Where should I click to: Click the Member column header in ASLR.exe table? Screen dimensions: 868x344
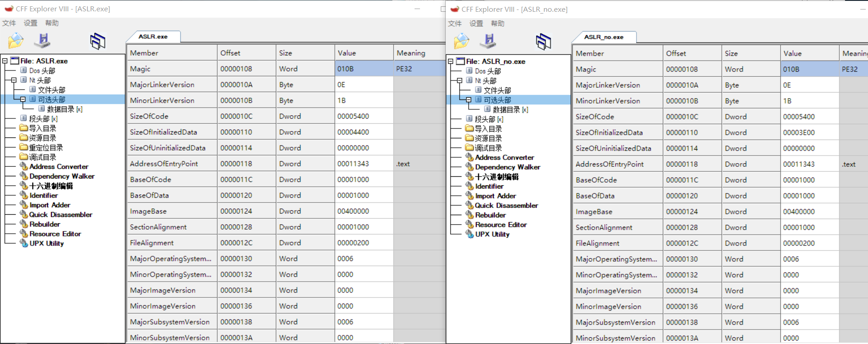tap(172, 53)
